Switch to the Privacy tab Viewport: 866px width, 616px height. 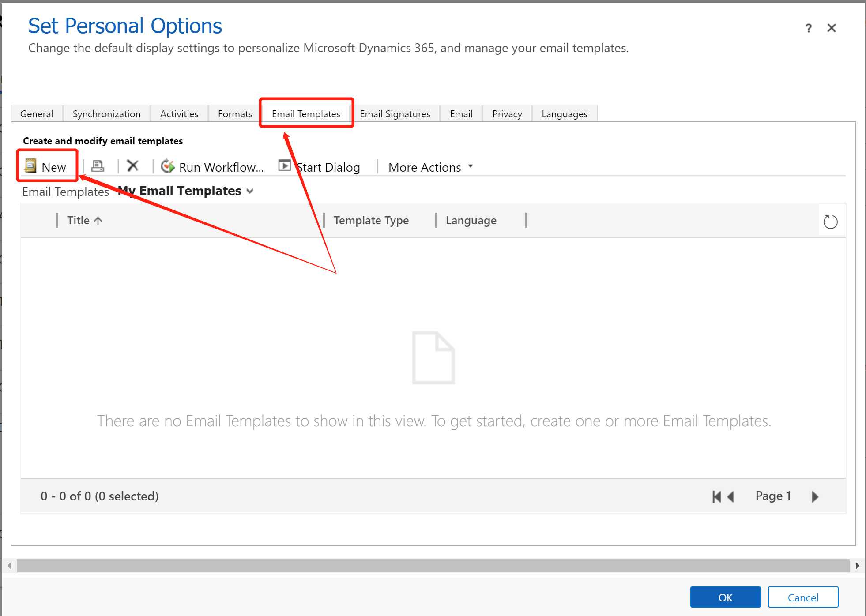507,114
